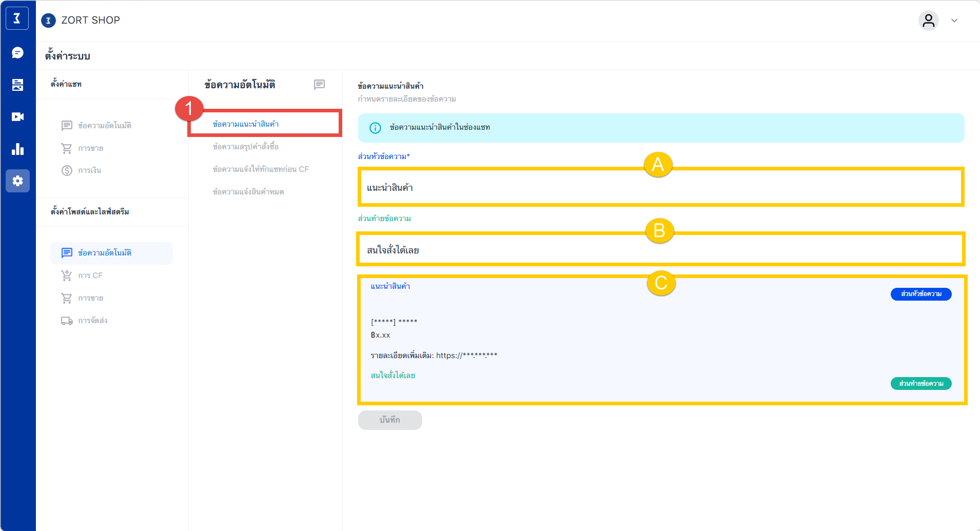Open การจัดส่ง shipping settings

pyautogui.click(x=92, y=321)
